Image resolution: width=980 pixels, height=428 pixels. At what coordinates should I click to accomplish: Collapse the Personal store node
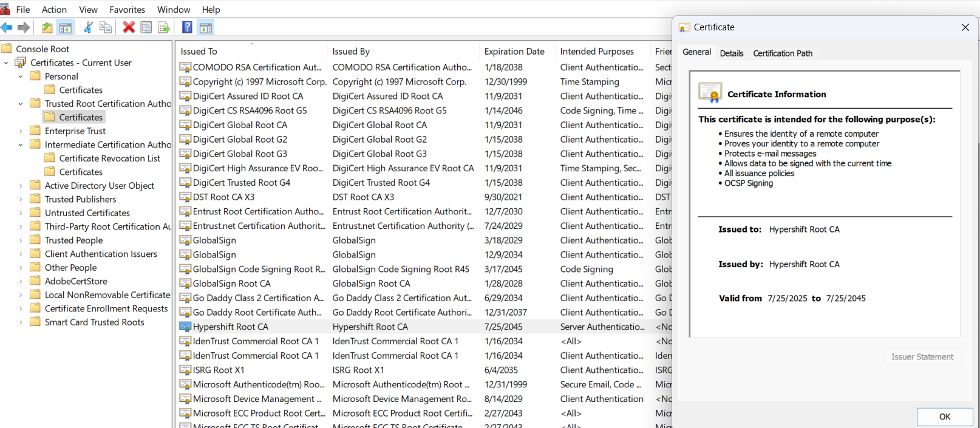tap(21, 76)
